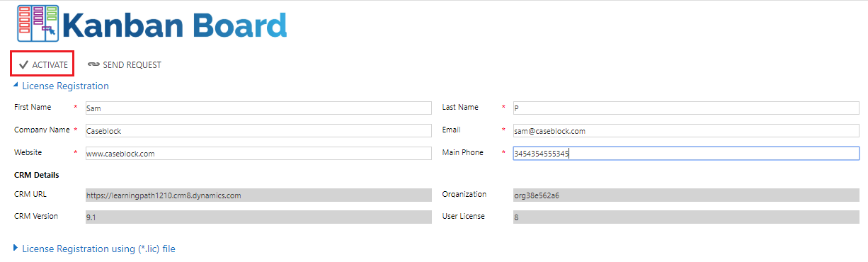Focus the Company Name field with Caseblock

tap(258, 130)
